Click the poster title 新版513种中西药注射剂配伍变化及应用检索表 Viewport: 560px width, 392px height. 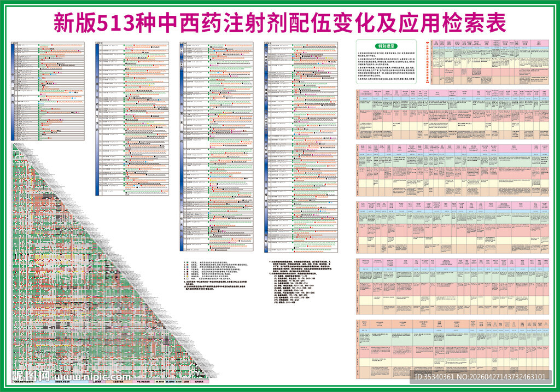point(279,22)
